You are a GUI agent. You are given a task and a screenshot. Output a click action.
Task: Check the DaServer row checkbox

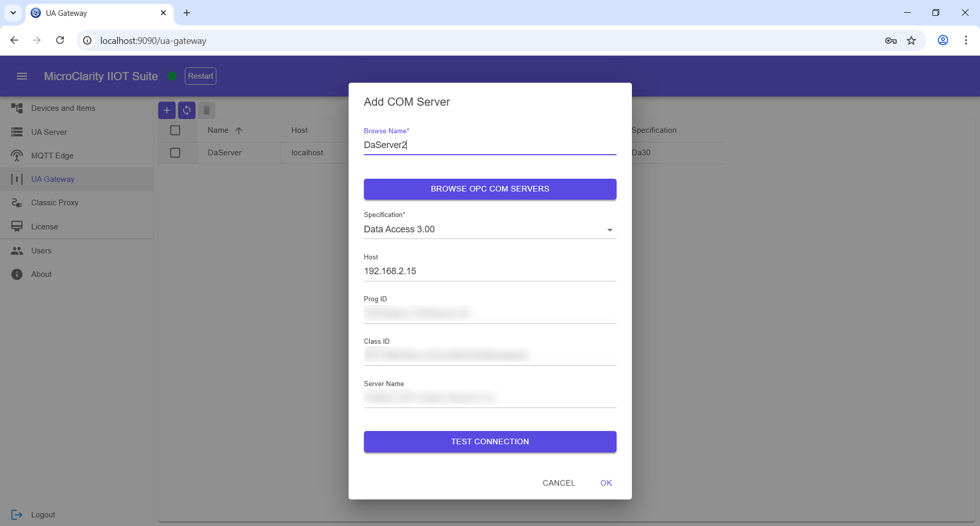pos(175,152)
